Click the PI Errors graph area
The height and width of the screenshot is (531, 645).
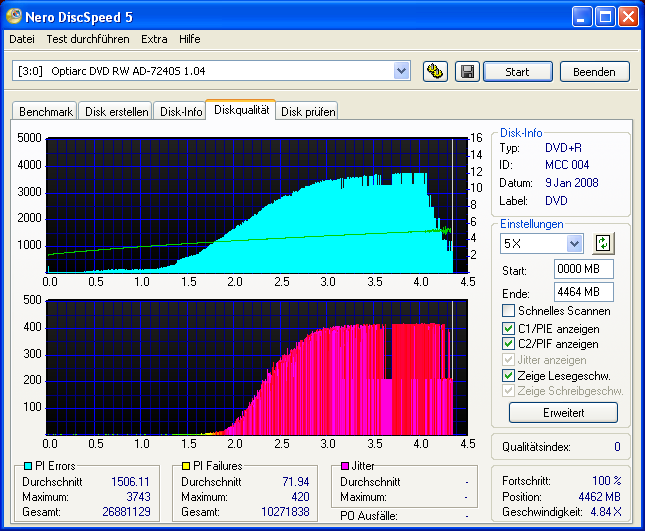[257, 205]
